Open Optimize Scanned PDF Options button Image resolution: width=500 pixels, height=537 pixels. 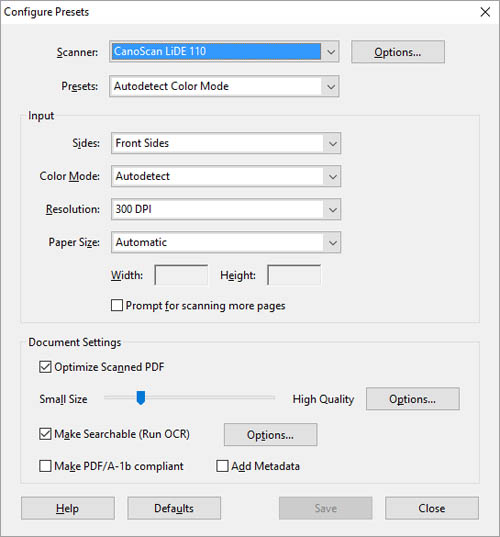coord(413,399)
